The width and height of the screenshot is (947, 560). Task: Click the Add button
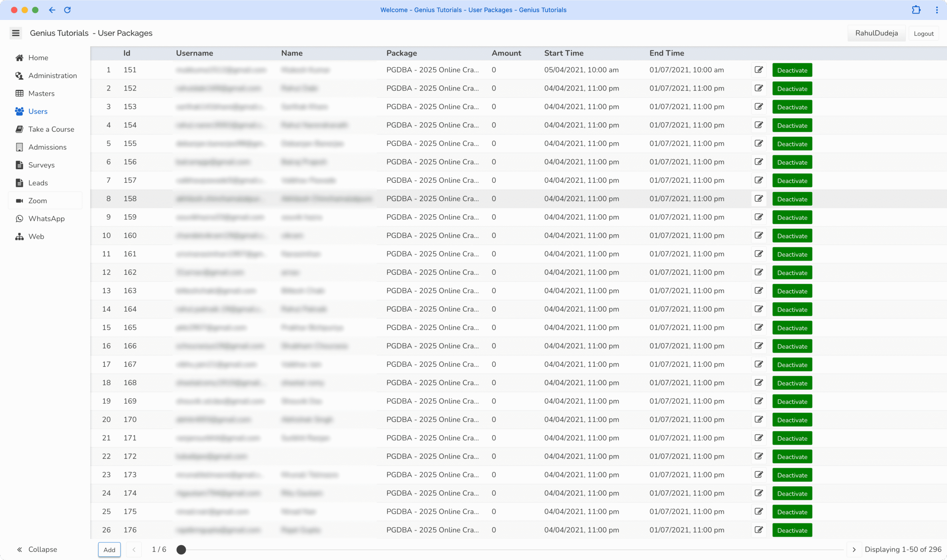[x=109, y=549]
